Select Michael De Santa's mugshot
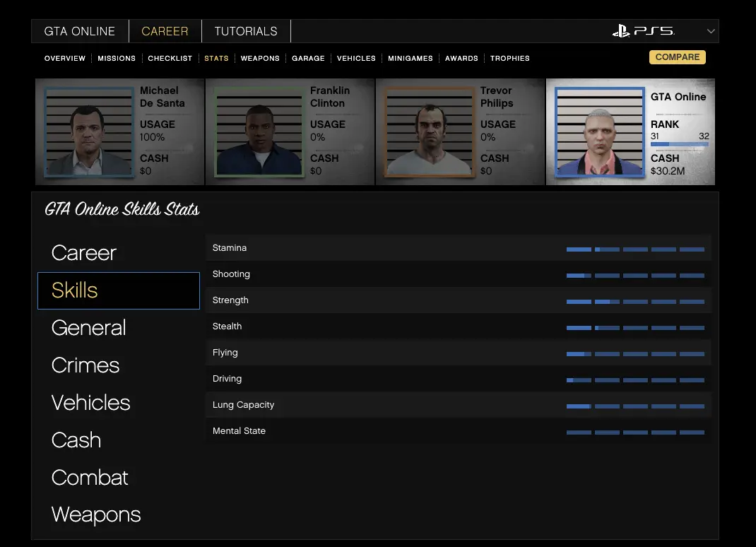Image resolution: width=756 pixels, height=547 pixels. (89, 132)
